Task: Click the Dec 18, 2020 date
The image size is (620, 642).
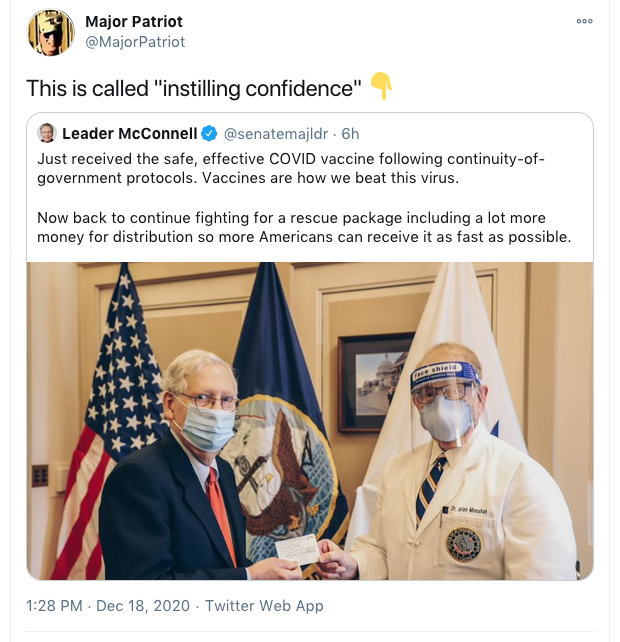Action: [x=148, y=606]
